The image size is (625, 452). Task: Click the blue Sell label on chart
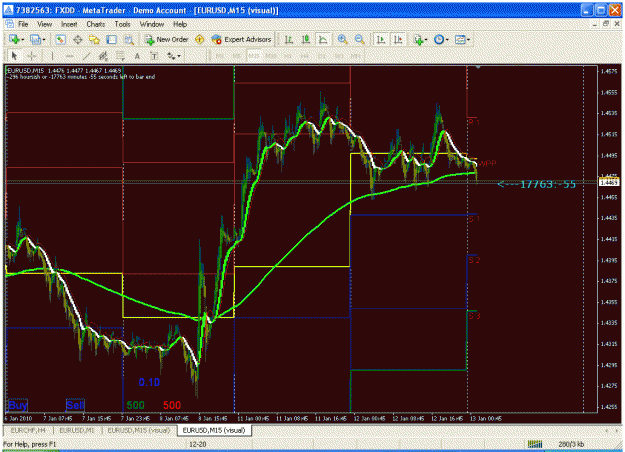pos(75,405)
